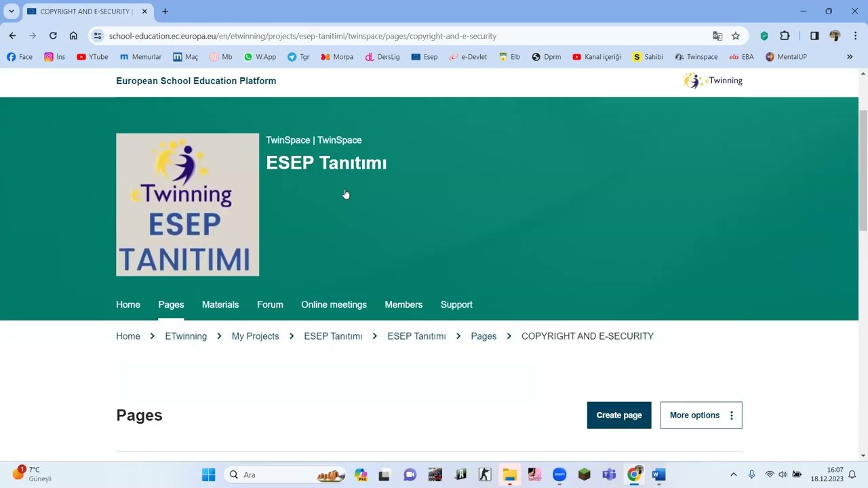Click the eTwinning logo in the header
868x488 pixels.
coord(713,81)
